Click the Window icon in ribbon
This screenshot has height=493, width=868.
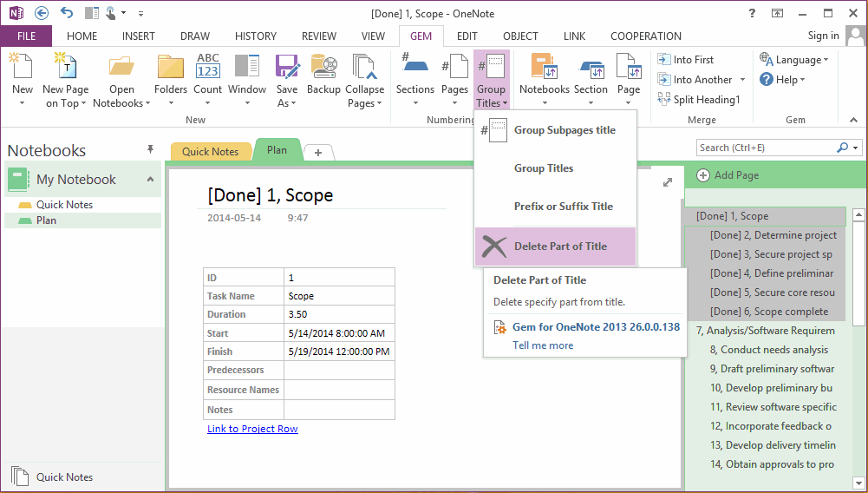click(x=247, y=65)
